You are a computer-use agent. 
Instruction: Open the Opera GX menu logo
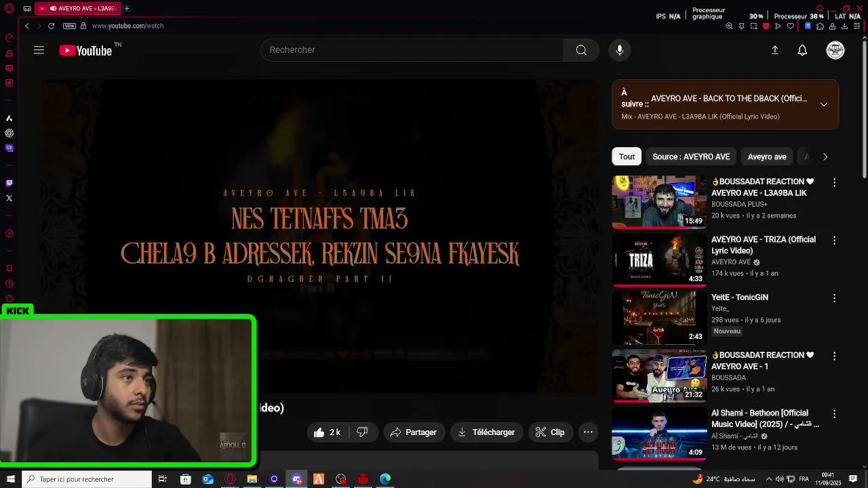9,8
